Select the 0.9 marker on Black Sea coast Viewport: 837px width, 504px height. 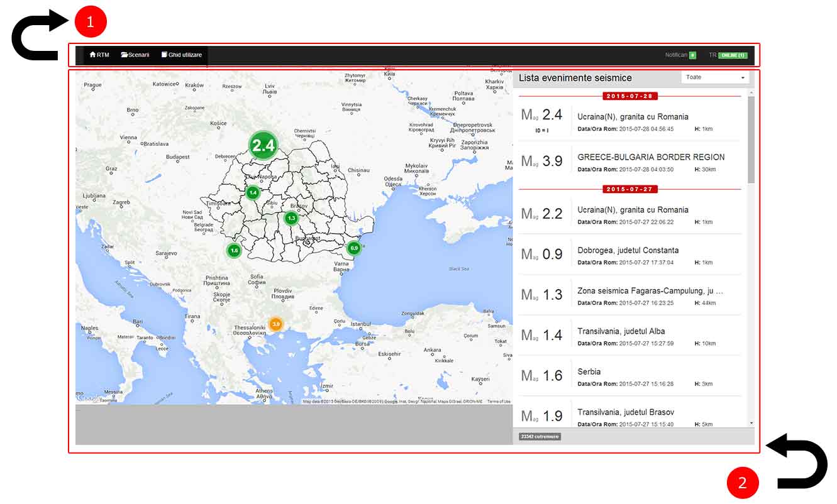click(354, 248)
